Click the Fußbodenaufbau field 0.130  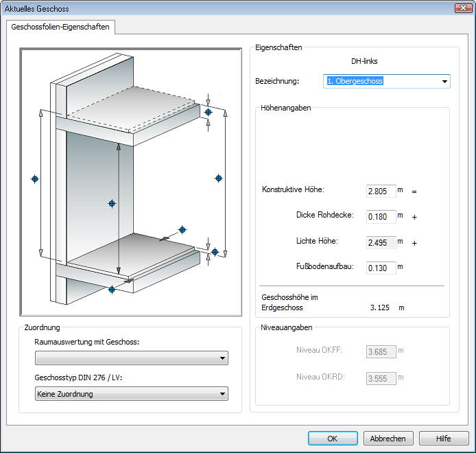click(x=381, y=268)
